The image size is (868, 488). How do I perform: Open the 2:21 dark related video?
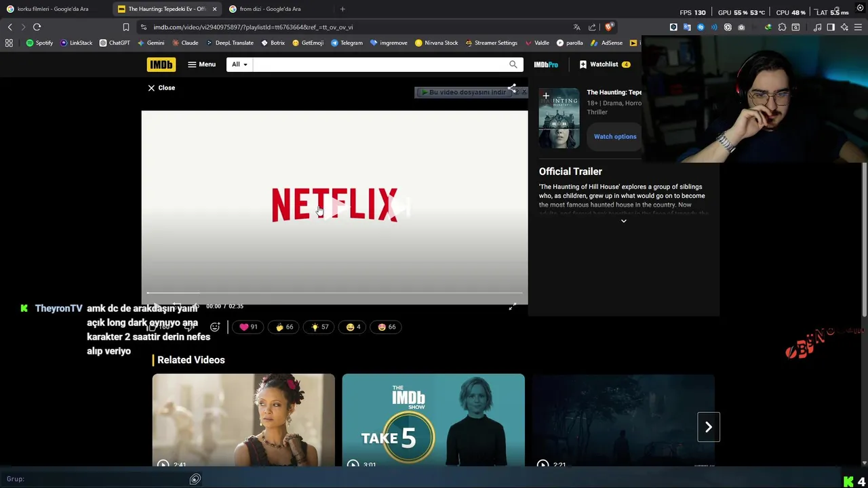click(623, 420)
